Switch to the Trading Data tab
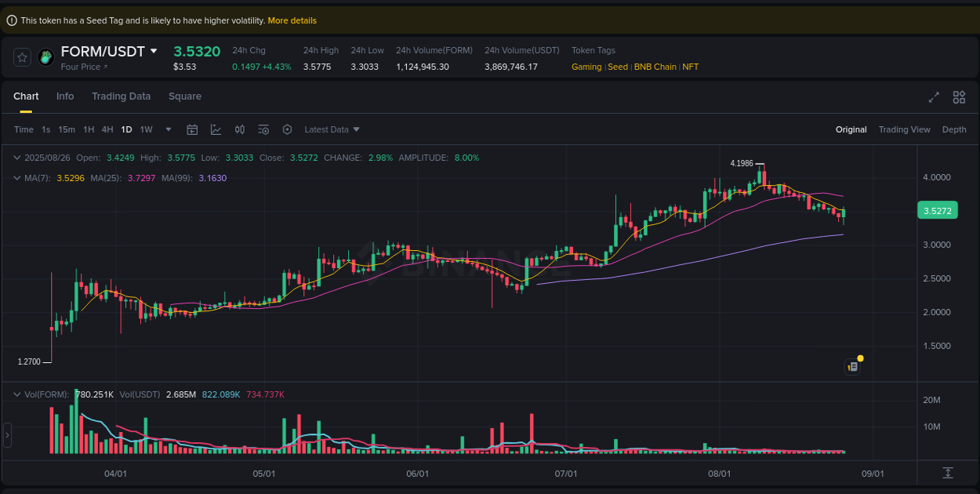The height and width of the screenshot is (494, 980). pyautogui.click(x=121, y=96)
